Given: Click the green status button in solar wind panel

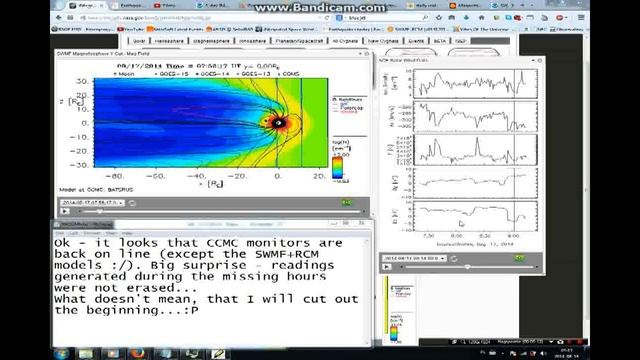Looking at the screenshot, I should tap(519, 258).
